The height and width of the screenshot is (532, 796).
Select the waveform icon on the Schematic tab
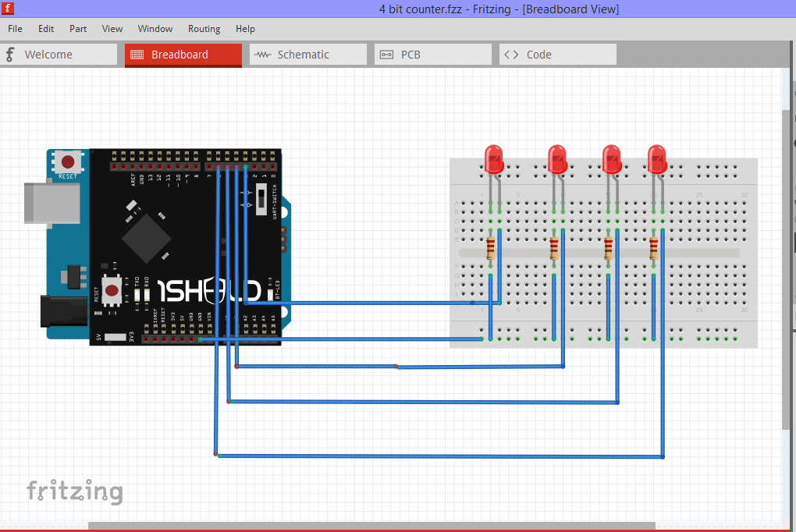261,55
